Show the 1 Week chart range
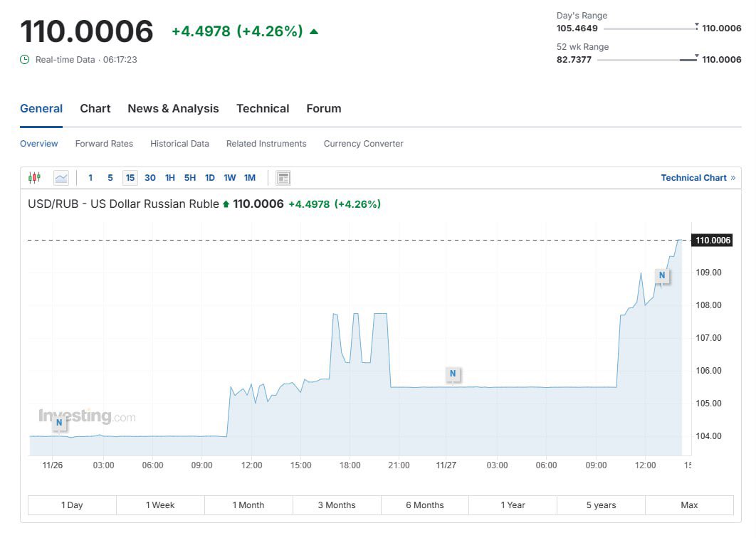This screenshot has height=538, width=756. 160,505
